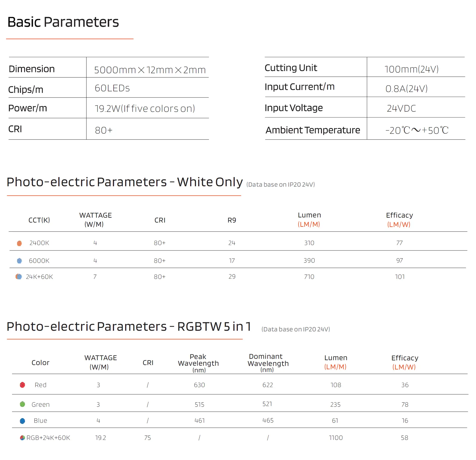
Task: Select the 24K+60K efficacy value 101
Action: pos(400,277)
